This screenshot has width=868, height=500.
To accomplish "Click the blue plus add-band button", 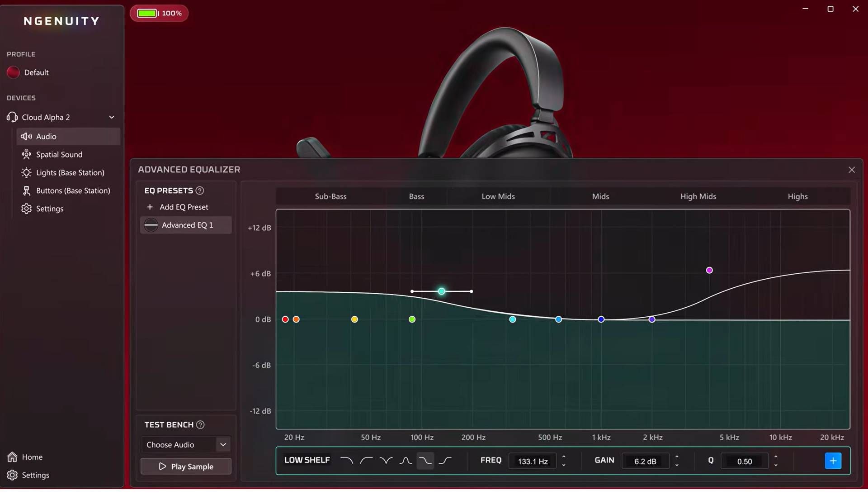I will [x=833, y=461].
